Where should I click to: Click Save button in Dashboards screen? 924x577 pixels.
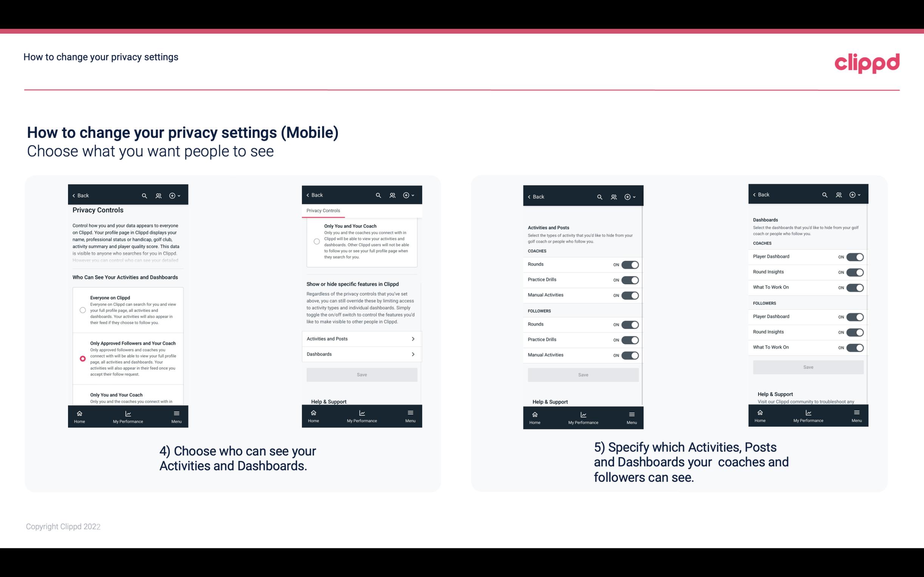(x=808, y=367)
